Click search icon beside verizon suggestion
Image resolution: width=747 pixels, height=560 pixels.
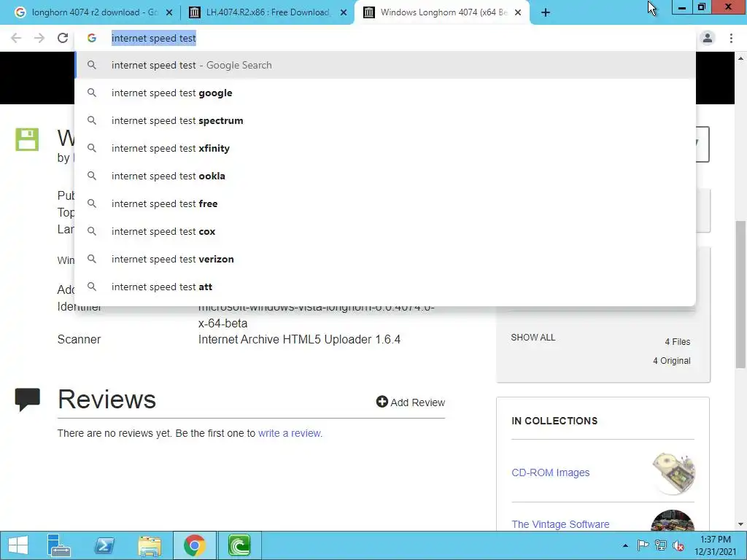(92, 259)
